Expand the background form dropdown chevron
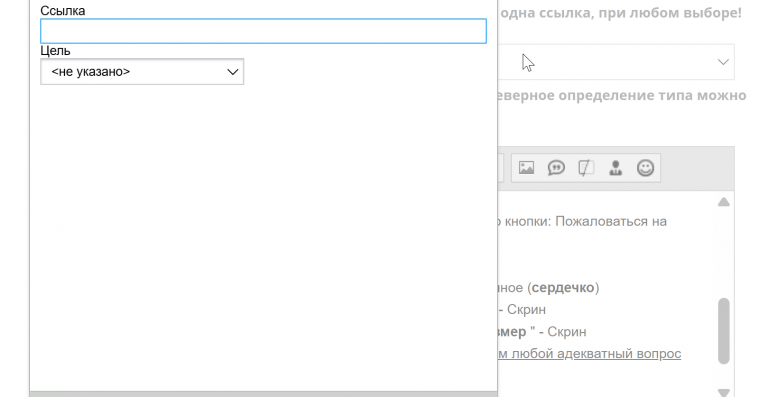Viewport: 768px width, 397px height. pyautogui.click(x=723, y=62)
